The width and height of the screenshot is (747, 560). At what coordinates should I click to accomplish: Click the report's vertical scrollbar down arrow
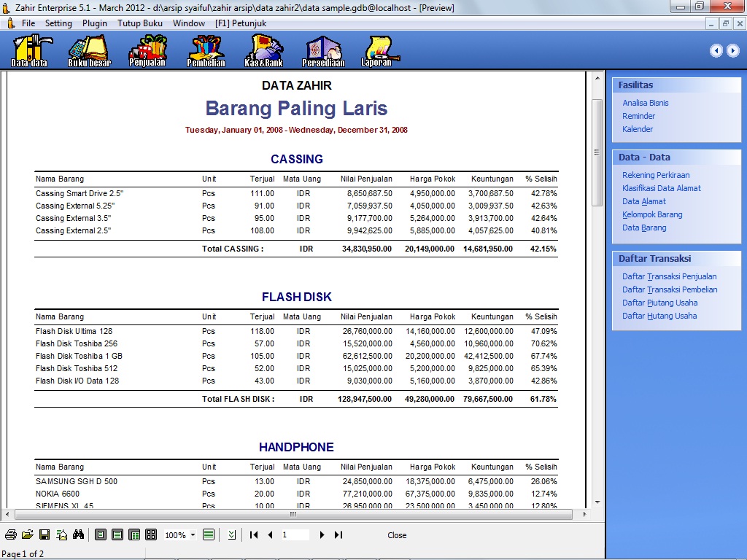click(597, 502)
